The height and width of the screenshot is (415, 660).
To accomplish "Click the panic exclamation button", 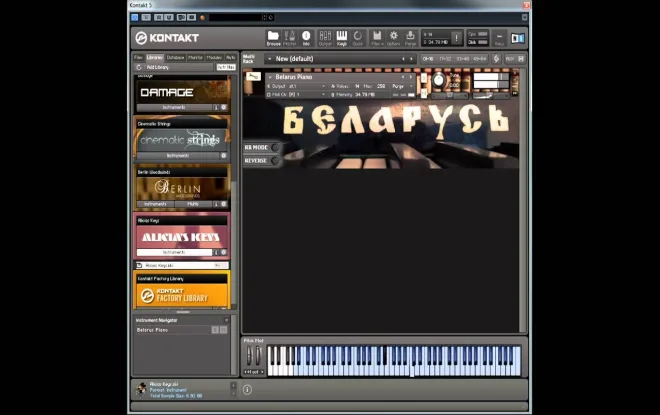I will (x=456, y=38).
